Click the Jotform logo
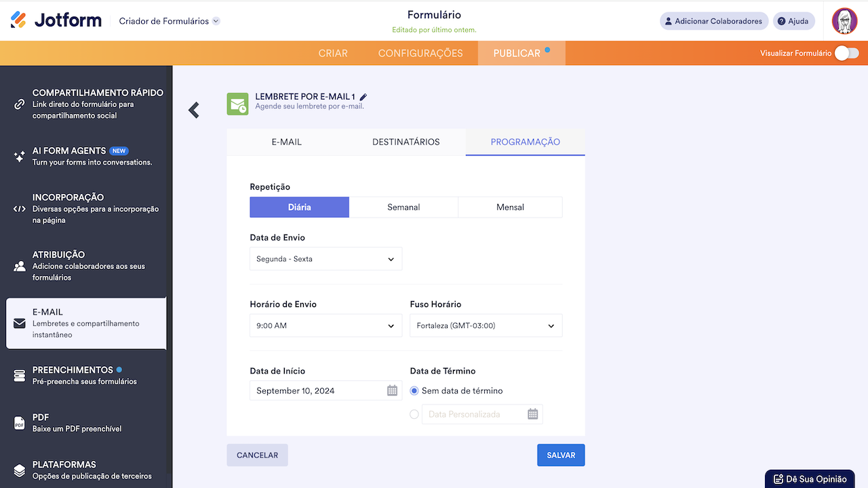Image resolution: width=868 pixels, height=488 pixels. pyautogui.click(x=56, y=20)
